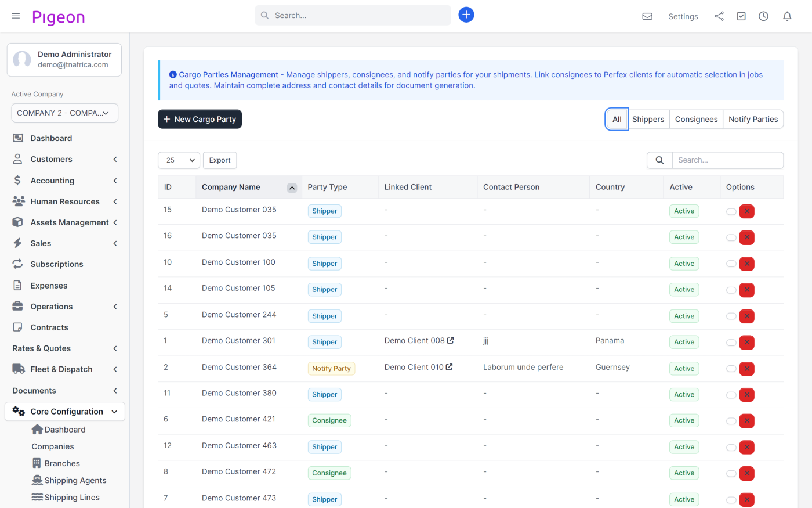Image resolution: width=812 pixels, height=508 pixels.
Task: Open the mail envelope icon
Action: [647, 16]
